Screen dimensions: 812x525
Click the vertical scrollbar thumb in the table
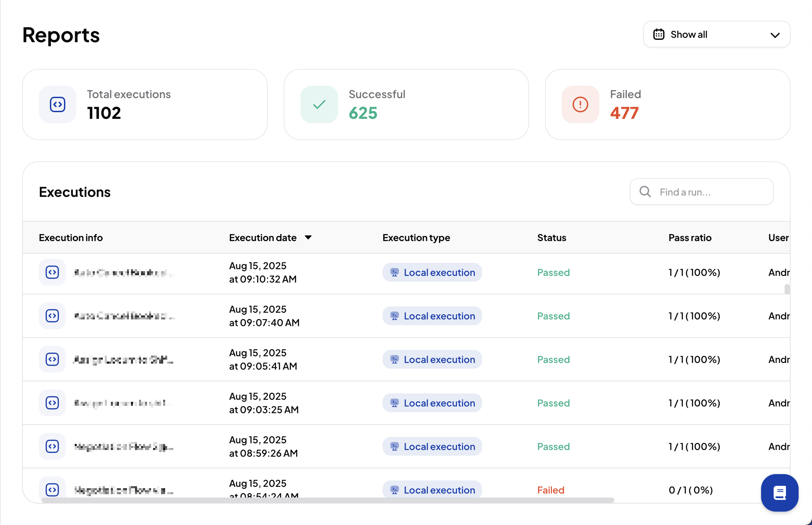(787, 289)
